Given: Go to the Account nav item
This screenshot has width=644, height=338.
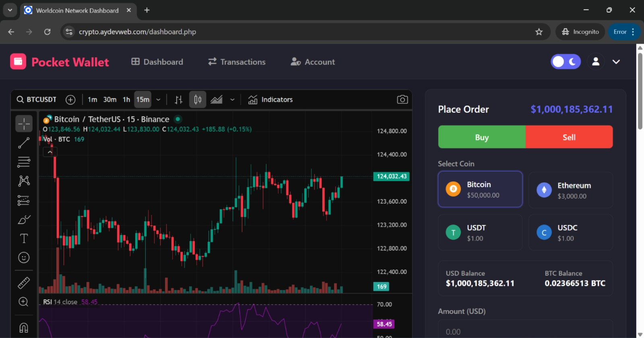Looking at the screenshot, I should 313,62.
